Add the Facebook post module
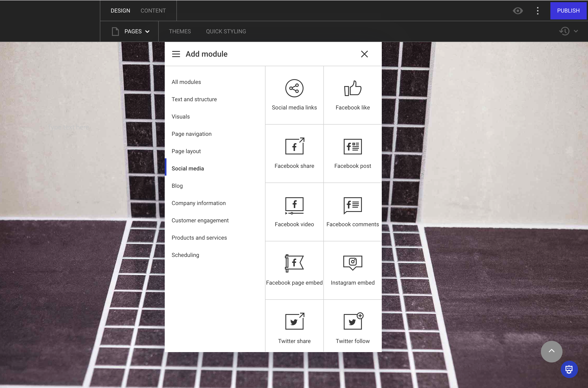Image resolution: width=588 pixels, height=388 pixels. 353,153
